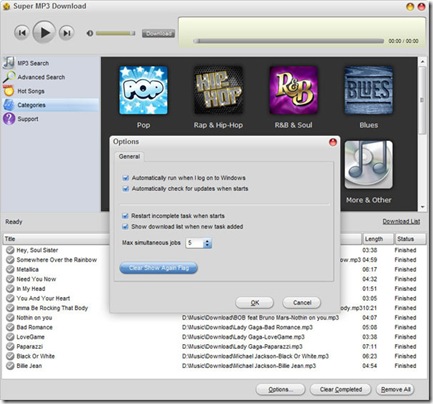
Task: Click the check icon beside Metallica
Action: click(10, 269)
